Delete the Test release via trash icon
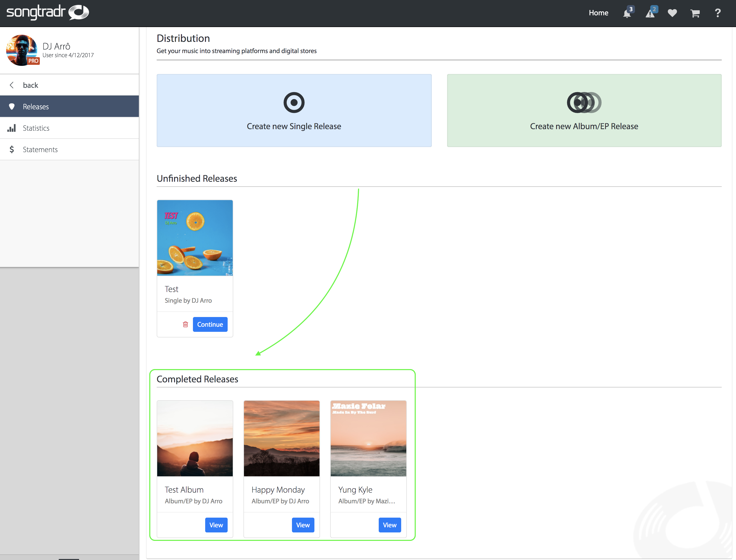This screenshot has width=736, height=560. coord(186,324)
